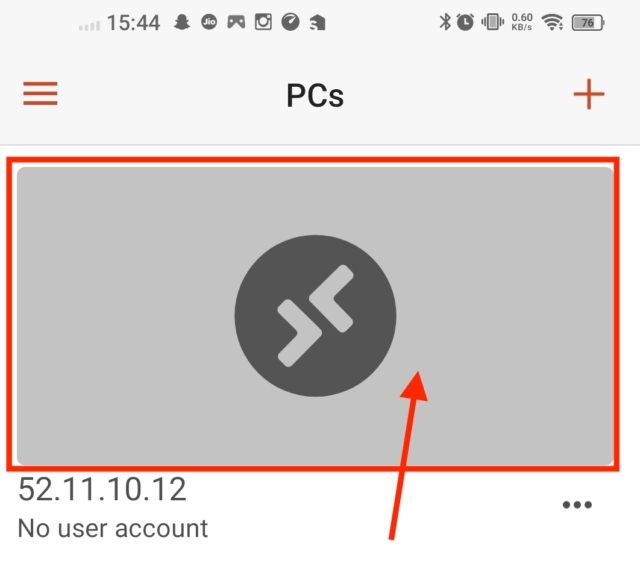
Task: Open the 52.11.10.12 remote desktop thumbnail
Action: pos(315,316)
